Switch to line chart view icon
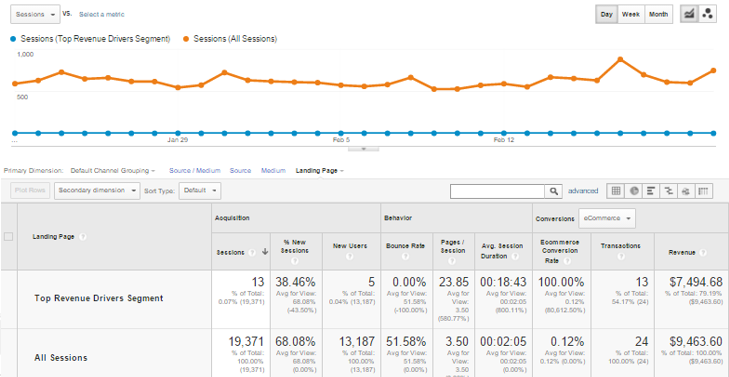 tap(689, 14)
